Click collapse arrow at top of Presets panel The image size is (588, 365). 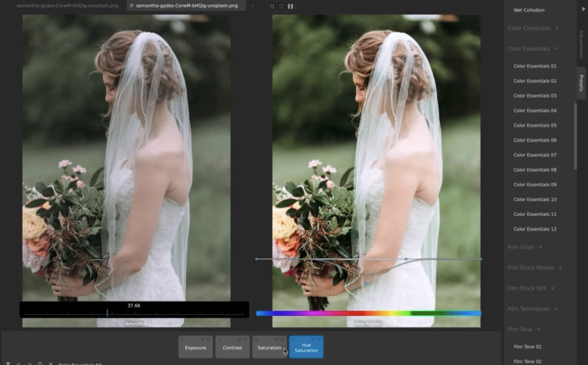(x=583, y=9)
